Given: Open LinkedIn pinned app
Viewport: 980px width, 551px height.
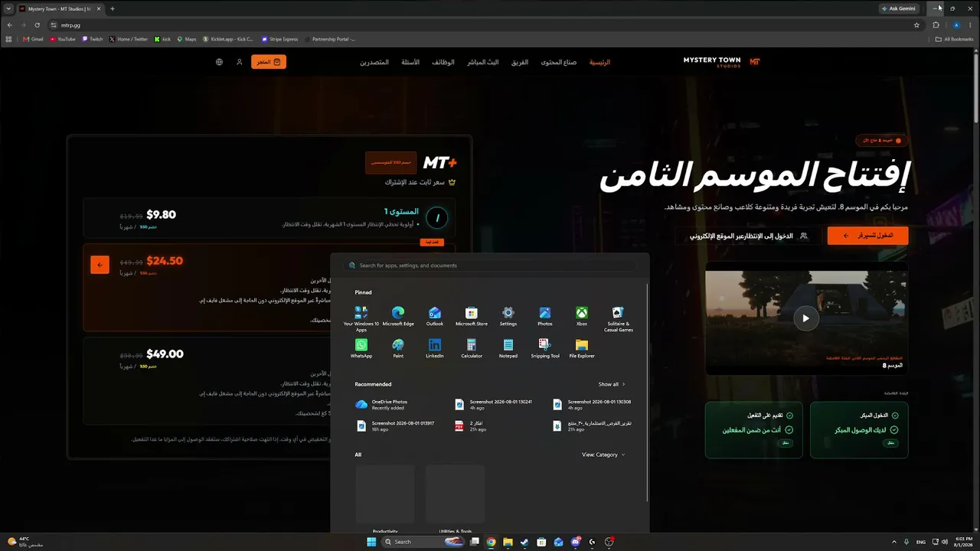Looking at the screenshot, I should pyautogui.click(x=435, y=349).
